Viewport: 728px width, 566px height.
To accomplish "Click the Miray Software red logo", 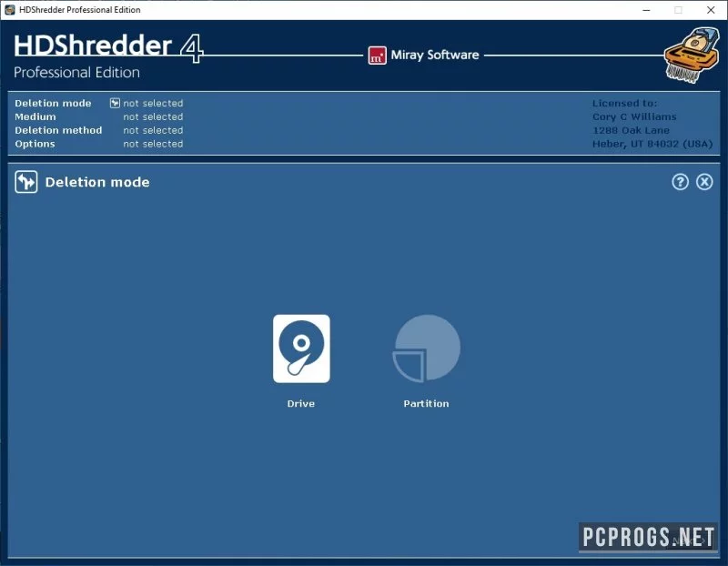I will (x=377, y=56).
